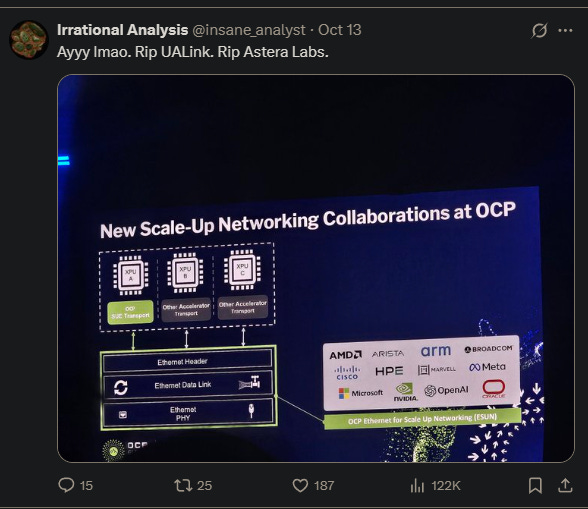Like the post with the heart icon
The height and width of the screenshot is (509, 588).
(x=300, y=485)
